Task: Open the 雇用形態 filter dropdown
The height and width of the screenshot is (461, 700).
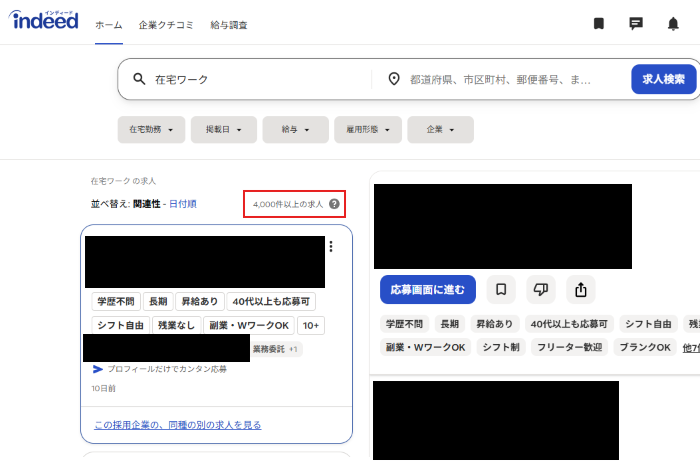Action: click(368, 130)
